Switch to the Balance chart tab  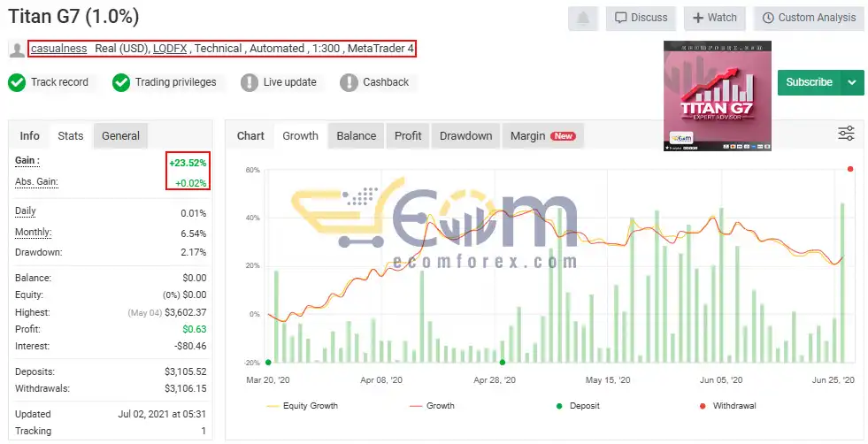[356, 135]
